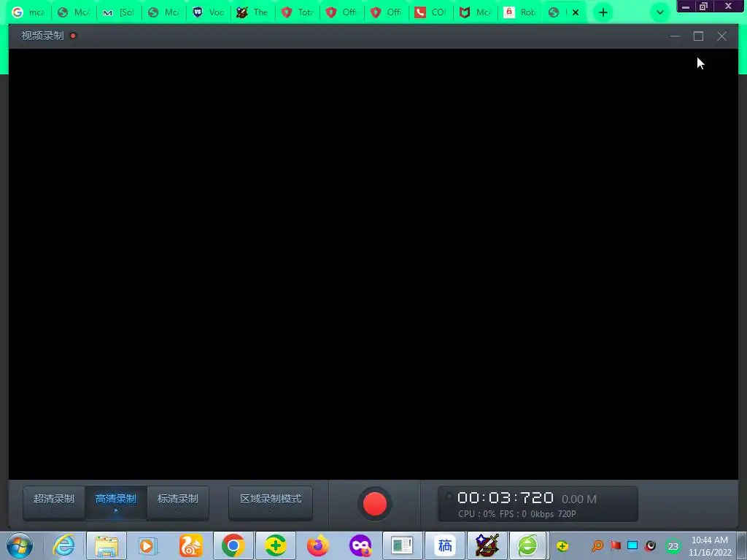
Task: Switch to the 'The' browser tab
Action: [253, 12]
